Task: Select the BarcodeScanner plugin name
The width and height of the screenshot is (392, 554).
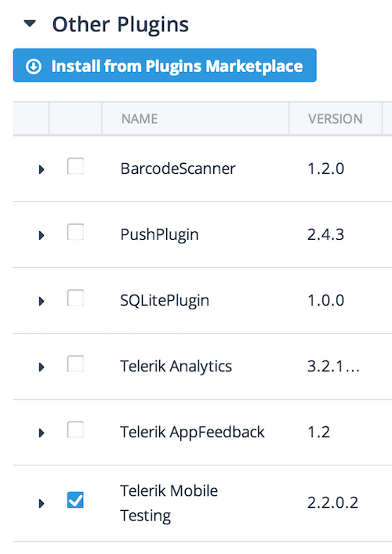Action: (x=178, y=168)
